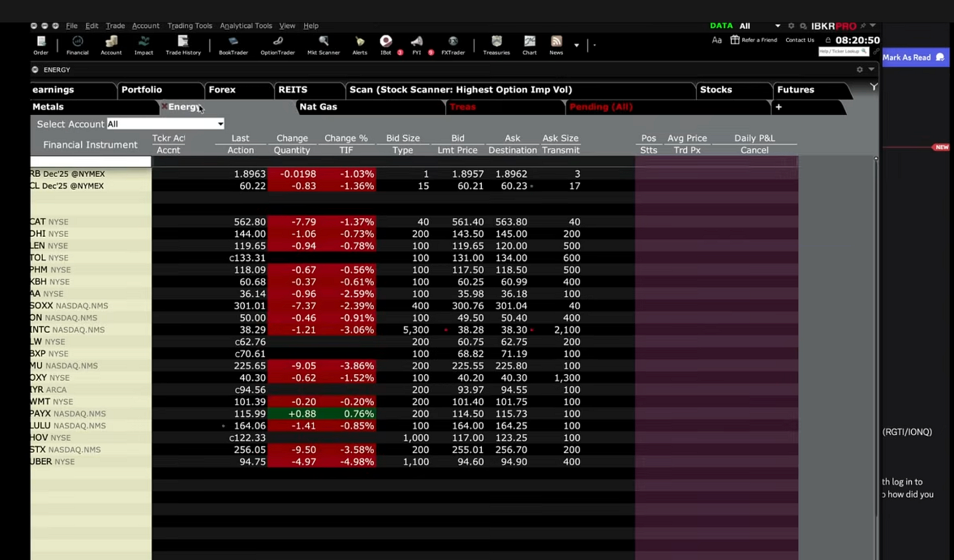Click Contact Us link
The image size is (954, 560).
pyautogui.click(x=799, y=40)
